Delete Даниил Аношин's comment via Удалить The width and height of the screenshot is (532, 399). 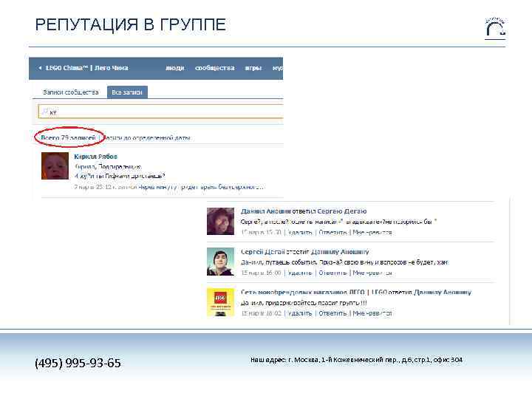click(x=300, y=233)
